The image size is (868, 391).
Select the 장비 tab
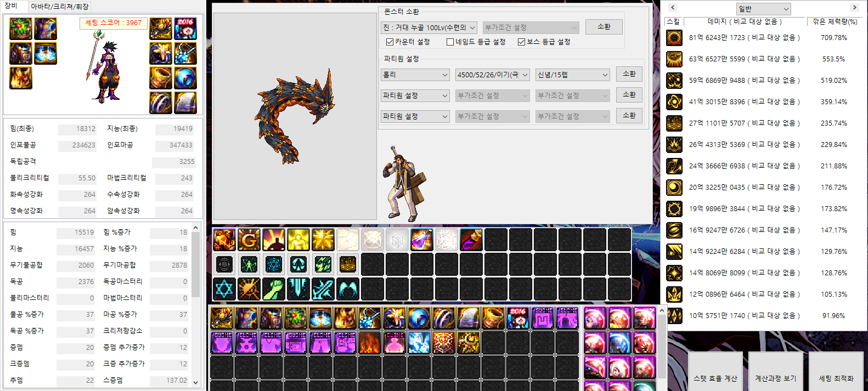tap(11, 6)
